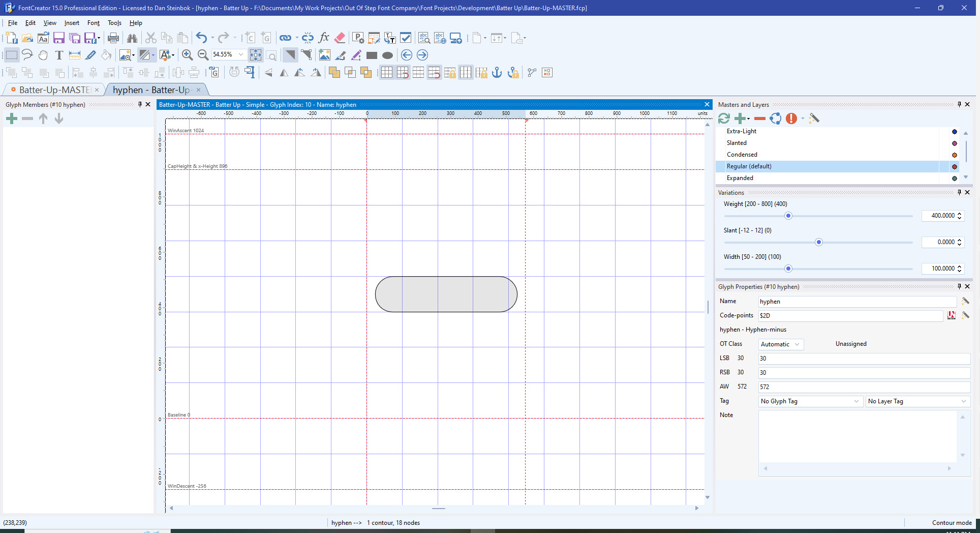980x533 pixels.
Task: Click the Code-points input field
Action: (850, 316)
